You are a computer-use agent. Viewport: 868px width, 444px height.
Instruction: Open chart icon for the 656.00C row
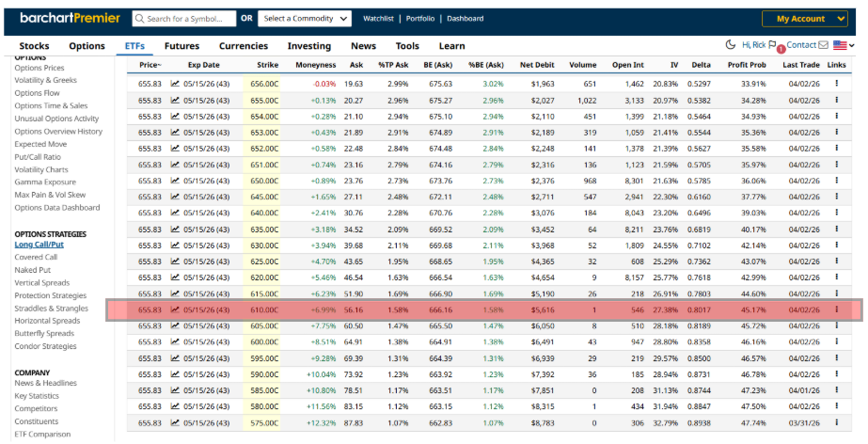click(x=175, y=84)
